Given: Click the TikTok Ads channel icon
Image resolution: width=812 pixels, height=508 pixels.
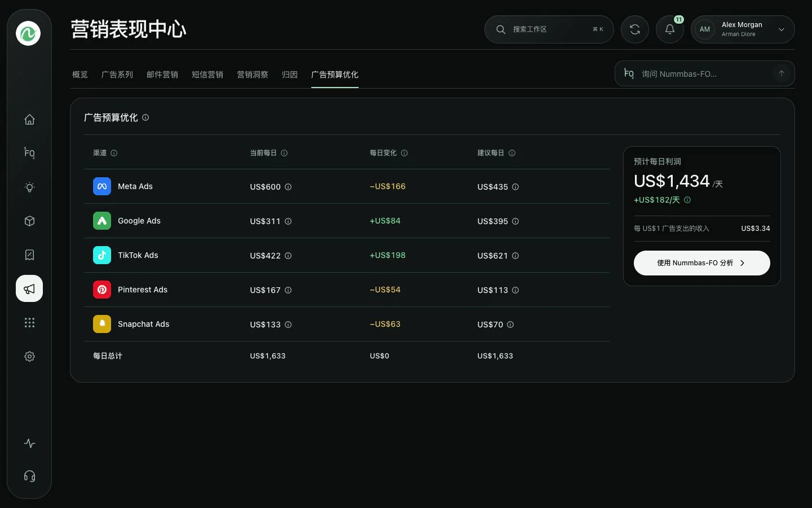Looking at the screenshot, I should 102,255.
